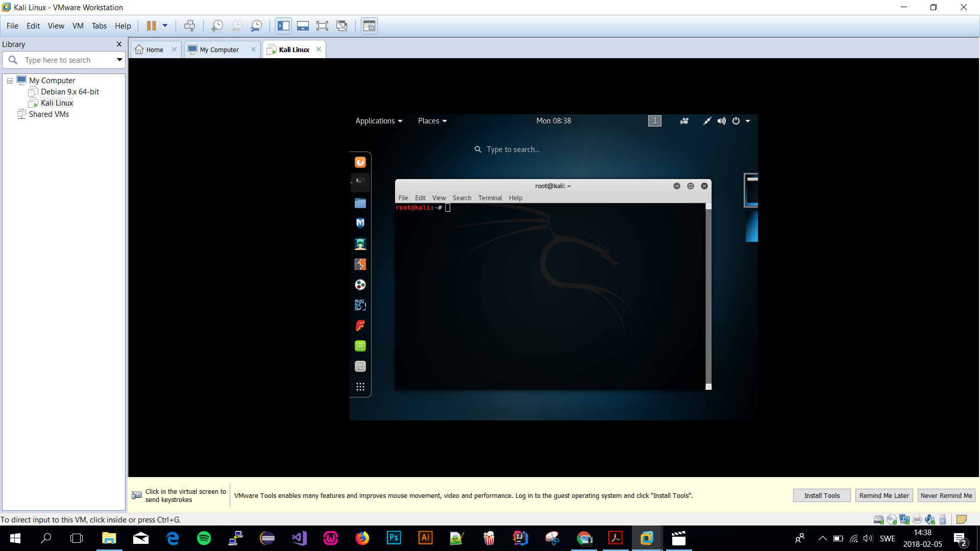Click Send Ctrl+Alt+Del toolbar icon
Screen dimensions: 980x551
tap(189, 26)
